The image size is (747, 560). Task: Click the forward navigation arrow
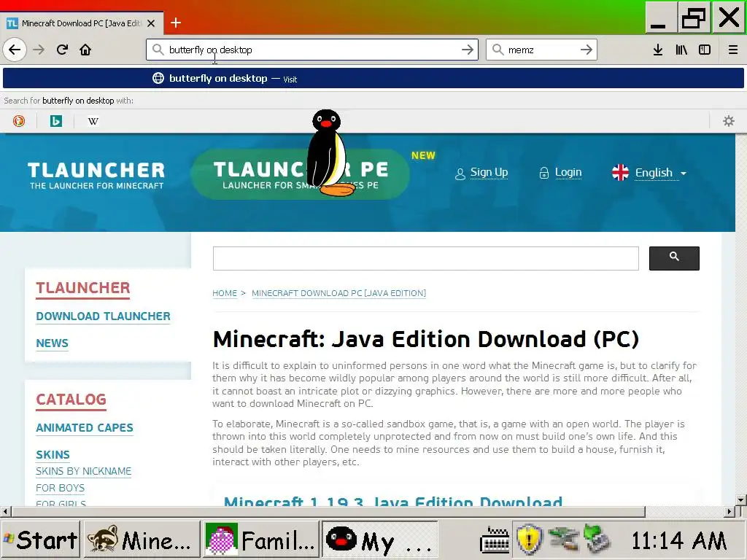pyautogui.click(x=39, y=50)
